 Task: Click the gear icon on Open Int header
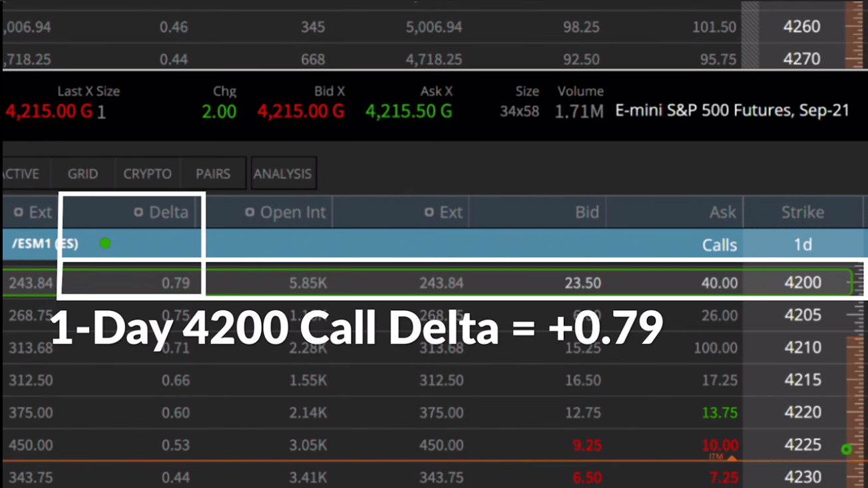click(250, 212)
